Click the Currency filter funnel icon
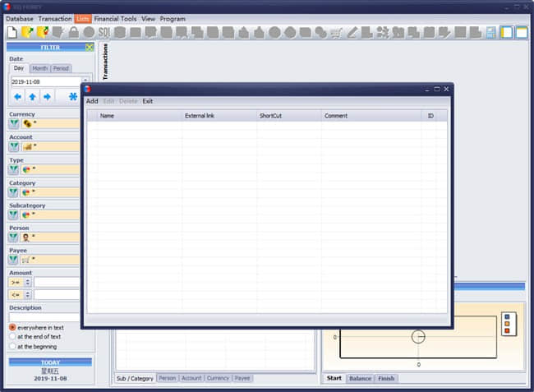Viewport: 534px width, 392px height. [x=14, y=123]
